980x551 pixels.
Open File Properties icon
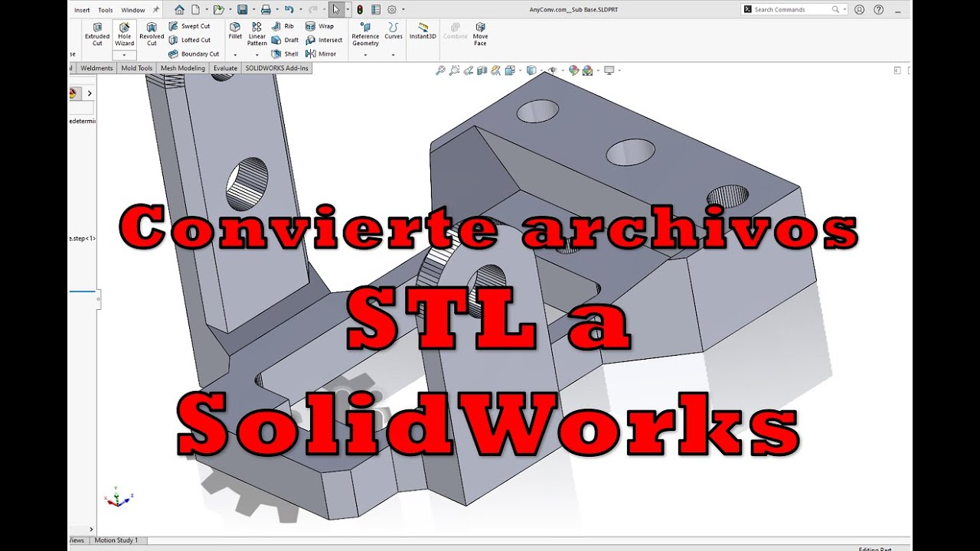[x=376, y=9]
